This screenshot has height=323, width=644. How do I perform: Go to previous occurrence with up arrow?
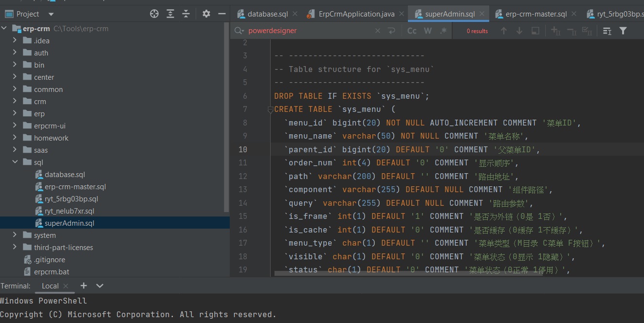pyautogui.click(x=504, y=31)
